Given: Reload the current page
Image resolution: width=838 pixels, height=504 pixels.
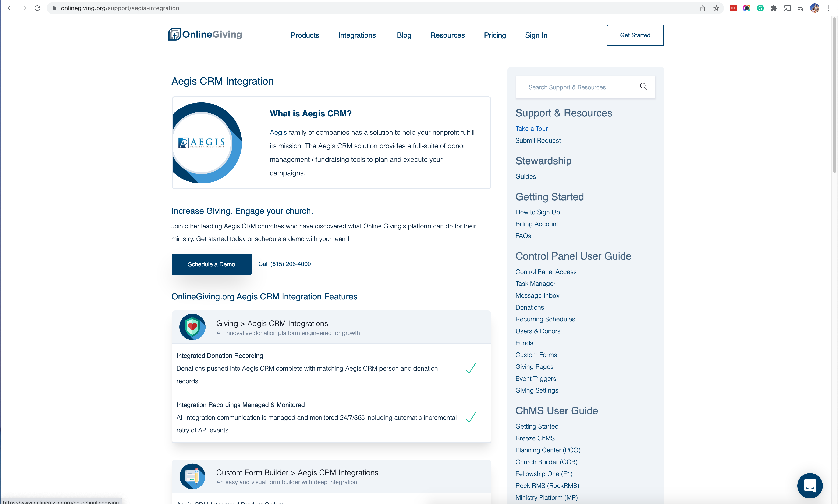Looking at the screenshot, I should 37,8.
